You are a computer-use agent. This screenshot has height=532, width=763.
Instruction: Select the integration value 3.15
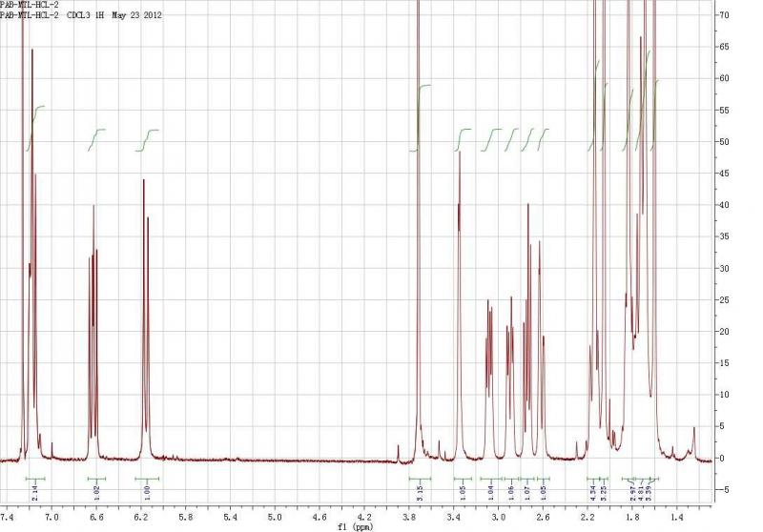(x=421, y=494)
